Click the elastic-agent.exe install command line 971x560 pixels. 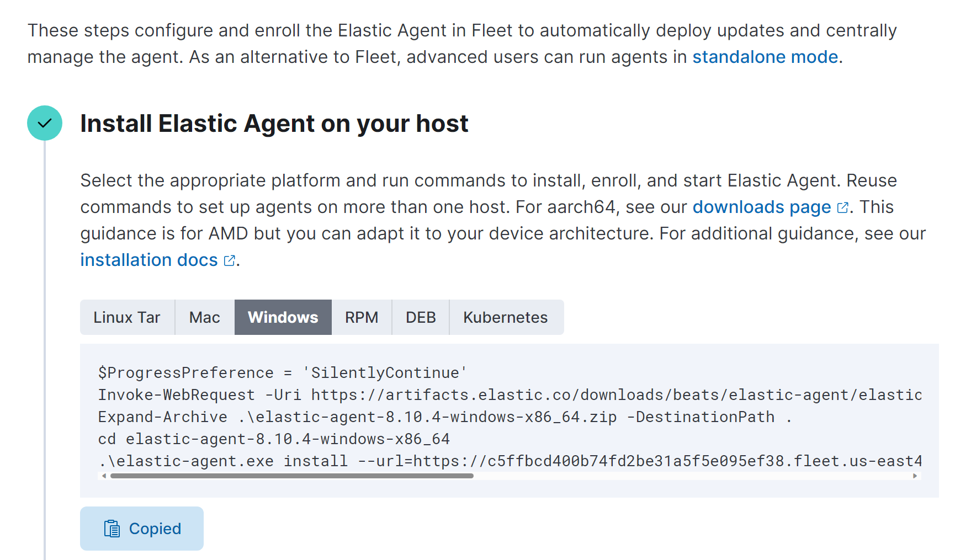coord(510,461)
